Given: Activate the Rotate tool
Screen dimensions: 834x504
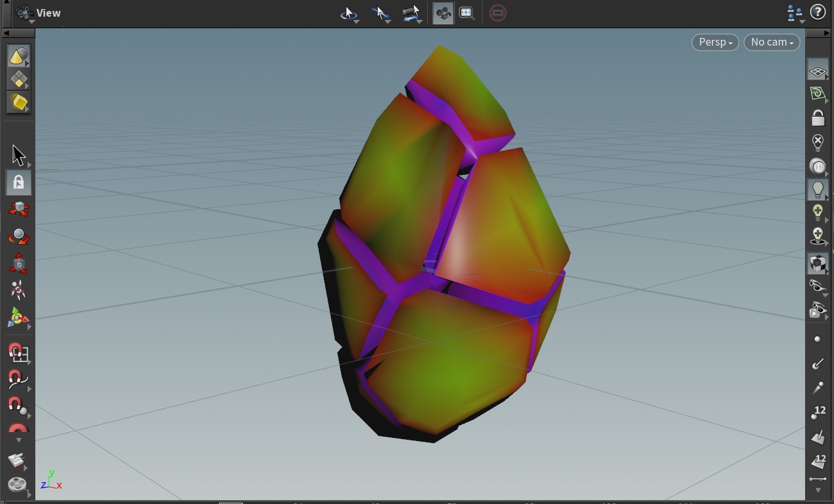Looking at the screenshot, I should pyautogui.click(x=18, y=236).
